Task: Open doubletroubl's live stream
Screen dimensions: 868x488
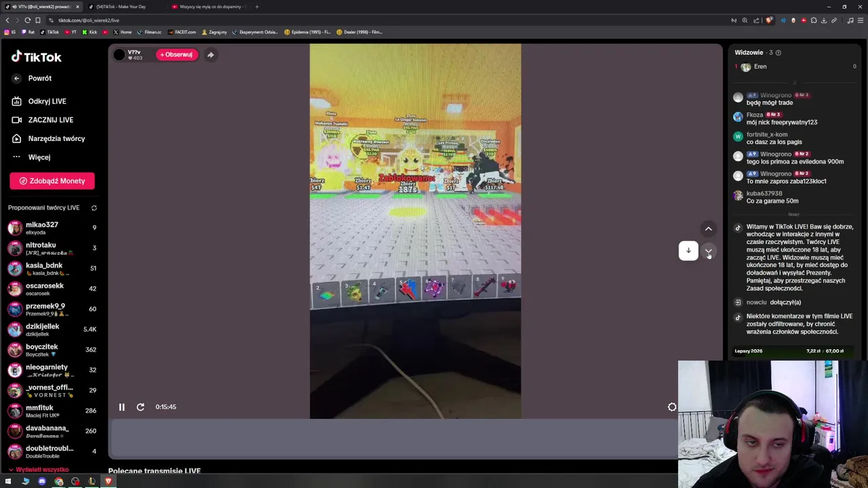Action: tap(52, 451)
